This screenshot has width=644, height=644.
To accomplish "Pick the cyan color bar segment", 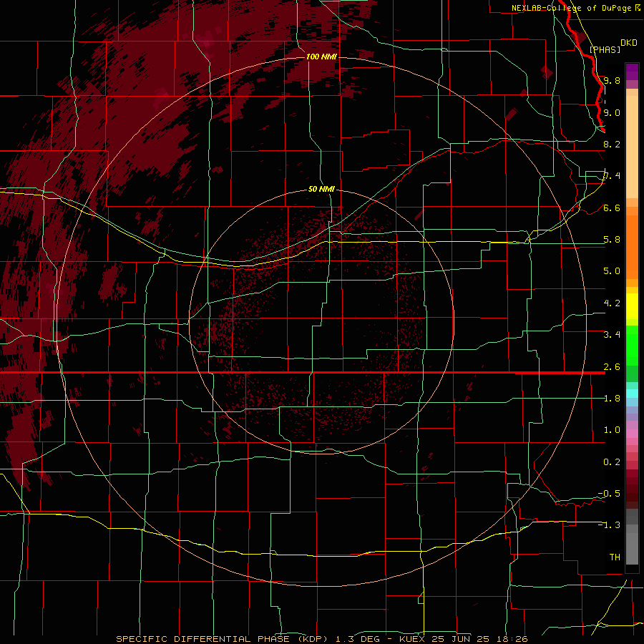I will pyautogui.click(x=632, y=393).
